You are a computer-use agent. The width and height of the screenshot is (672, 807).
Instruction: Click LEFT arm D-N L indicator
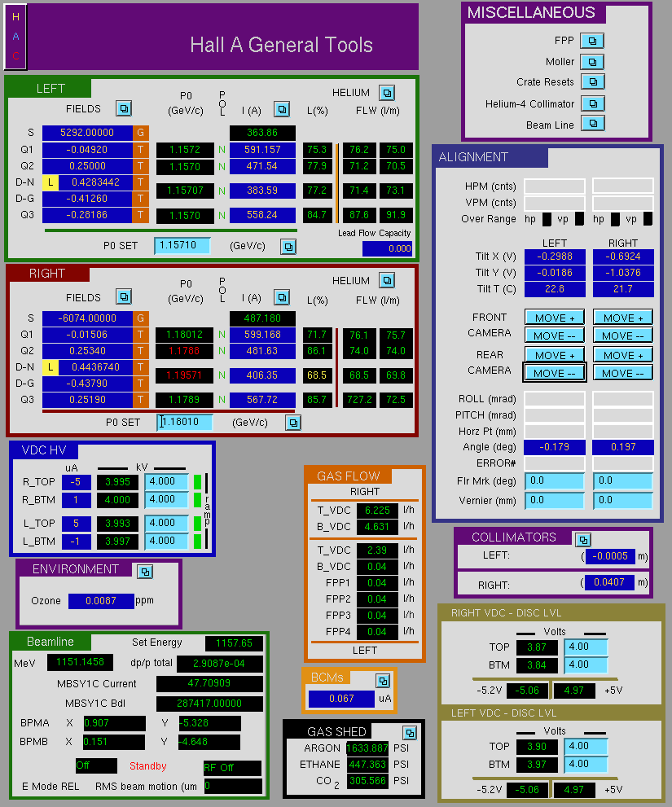[50, 182]
